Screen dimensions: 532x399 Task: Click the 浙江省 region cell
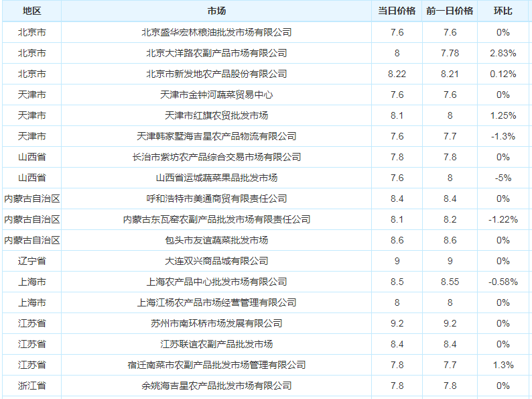click(x=32, y=386)
